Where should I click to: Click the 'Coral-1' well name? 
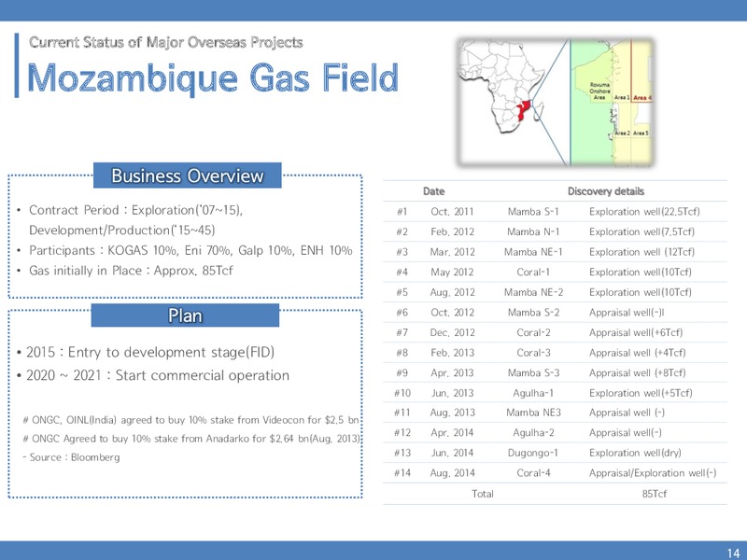tap(533, 272)
